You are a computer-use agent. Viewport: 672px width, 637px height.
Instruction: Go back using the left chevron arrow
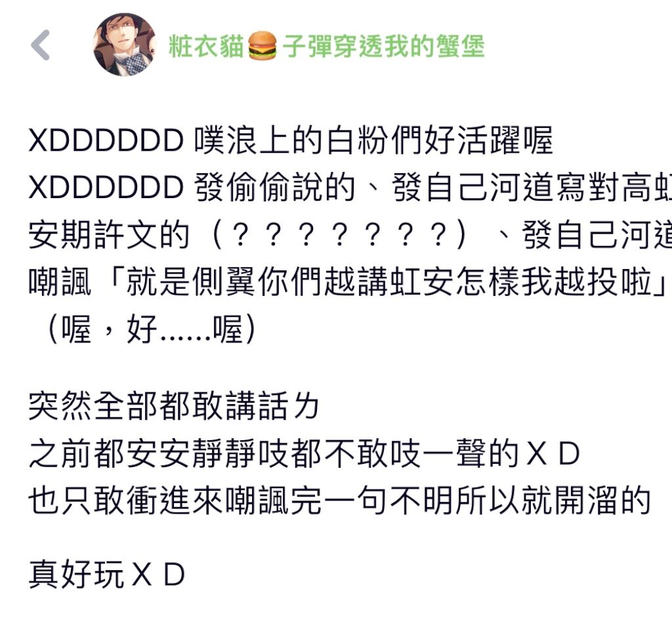coord(41,45)
